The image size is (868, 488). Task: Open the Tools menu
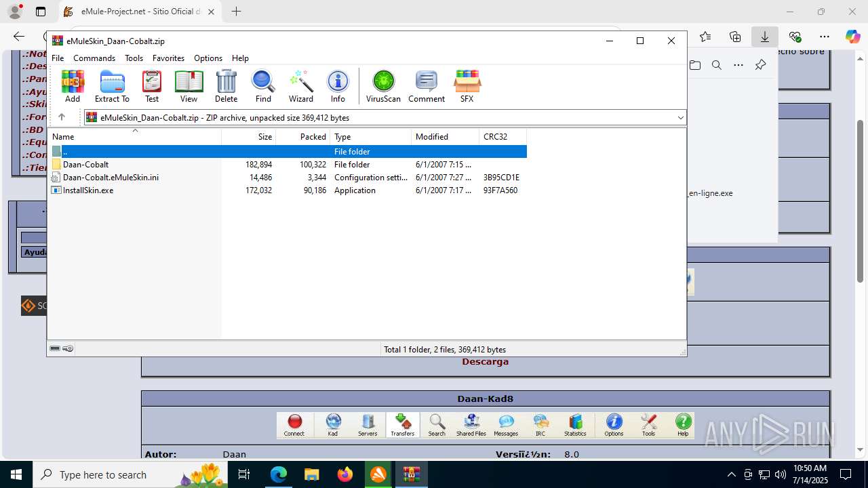coord(134,58)
